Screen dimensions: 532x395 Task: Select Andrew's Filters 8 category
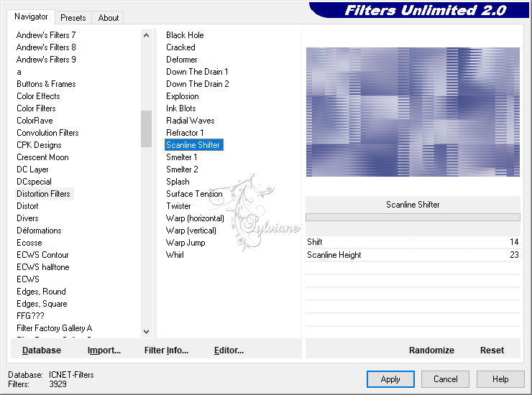[46, 47]
